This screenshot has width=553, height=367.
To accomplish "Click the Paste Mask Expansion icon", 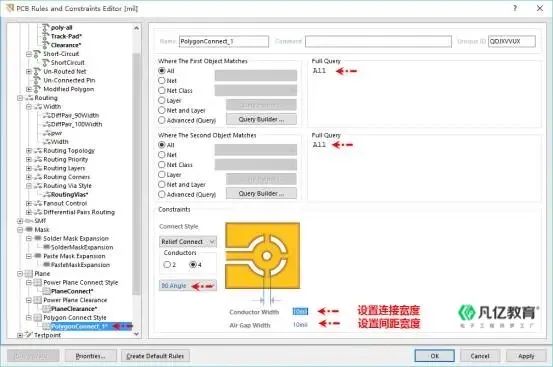I will (38, 256).
